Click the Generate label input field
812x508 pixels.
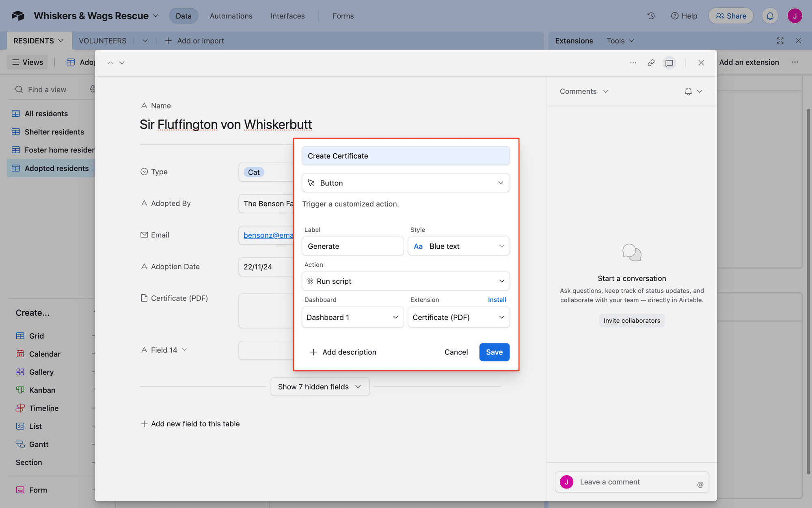tap(352, 246)
